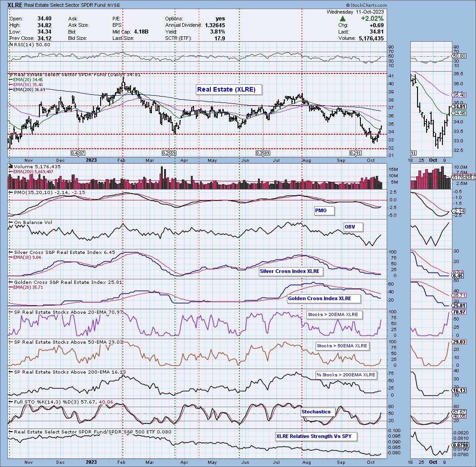Click Golden Cross S&P Real Estate Index legend
The height and width of the screenshot is (467, 476).
click(x=66, y=282)
